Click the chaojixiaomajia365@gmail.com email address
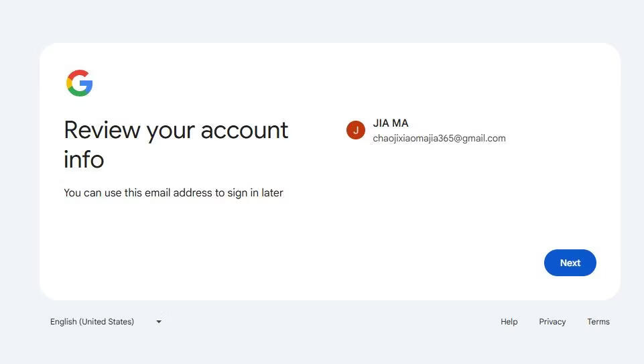Viewport: 644px width, 364px height. (x=439, y=139)
